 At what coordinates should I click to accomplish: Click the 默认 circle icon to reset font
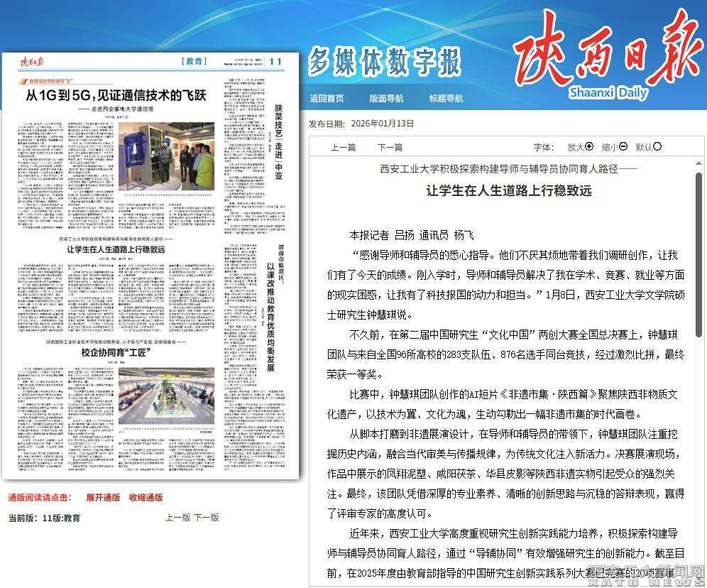click(657, 147)
